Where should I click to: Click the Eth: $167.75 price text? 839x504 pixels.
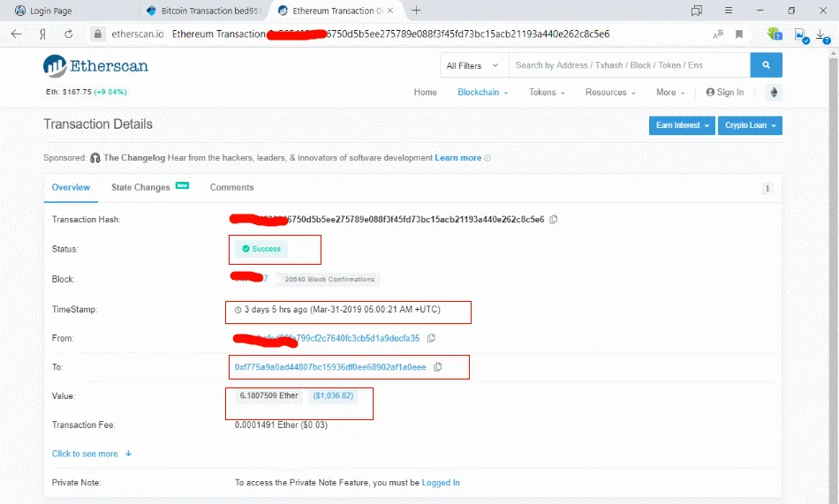pos(87,92)
